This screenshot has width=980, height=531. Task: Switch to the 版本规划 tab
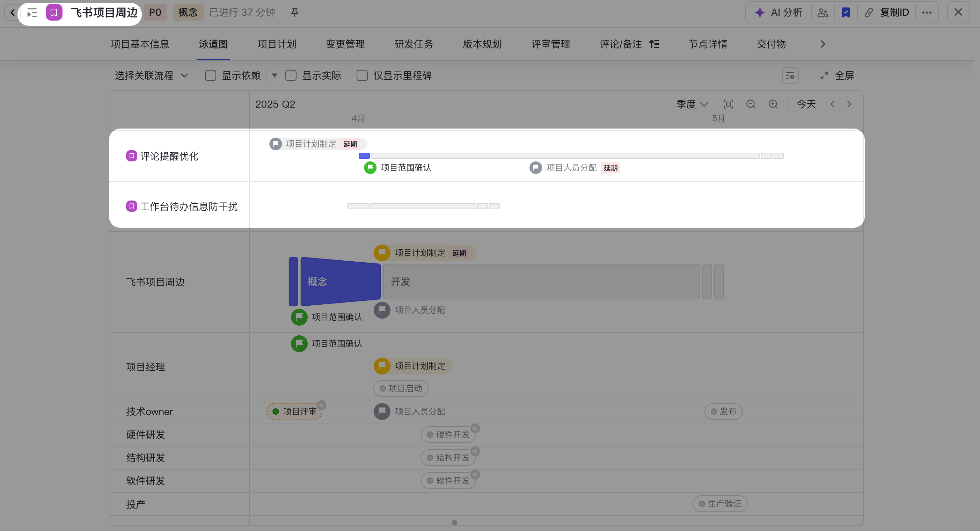[482, 44]
